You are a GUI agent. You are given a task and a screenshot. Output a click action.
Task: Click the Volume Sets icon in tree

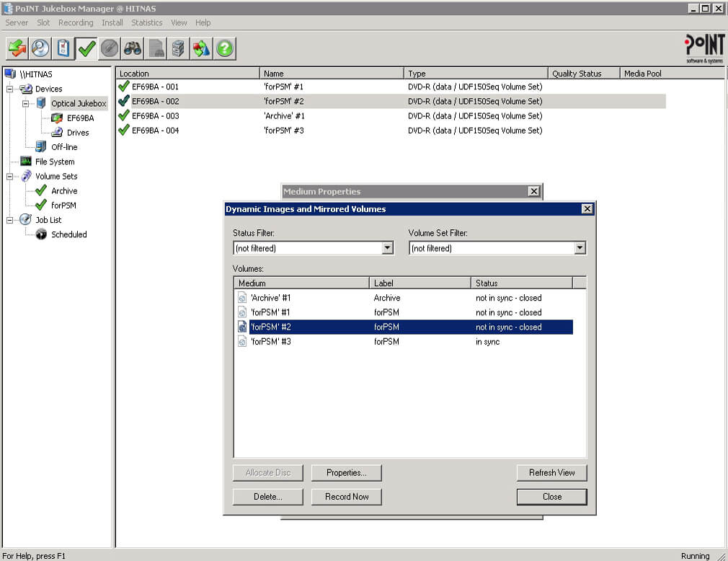coord(27,176)
